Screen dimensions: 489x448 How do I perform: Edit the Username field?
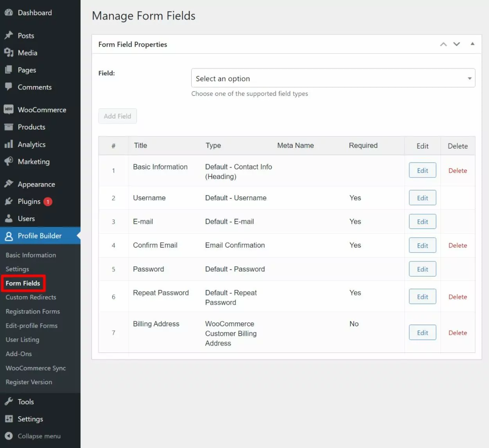[422, 198]
